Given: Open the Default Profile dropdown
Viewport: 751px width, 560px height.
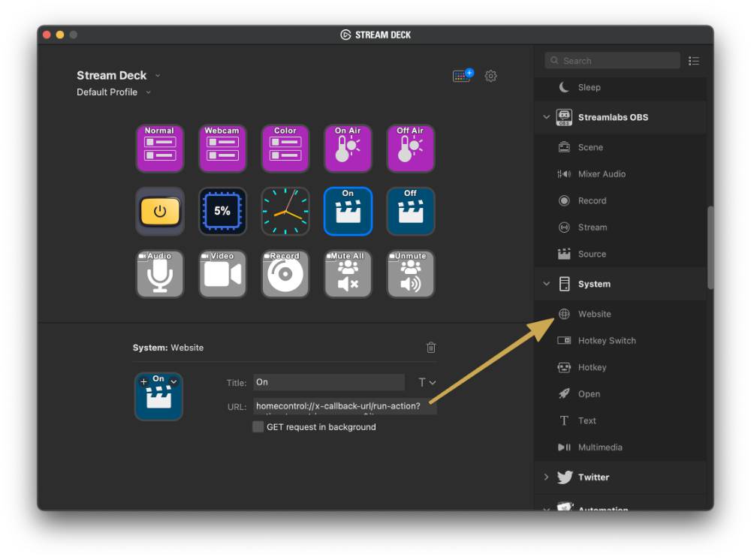Looking at the screenshot, I should [x=149, y=92].
